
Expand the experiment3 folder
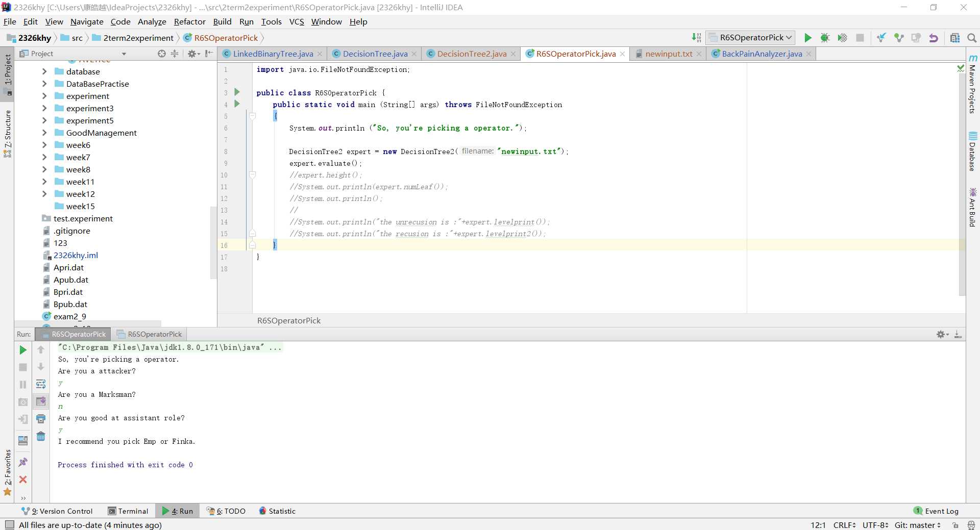tap(44, 108)
